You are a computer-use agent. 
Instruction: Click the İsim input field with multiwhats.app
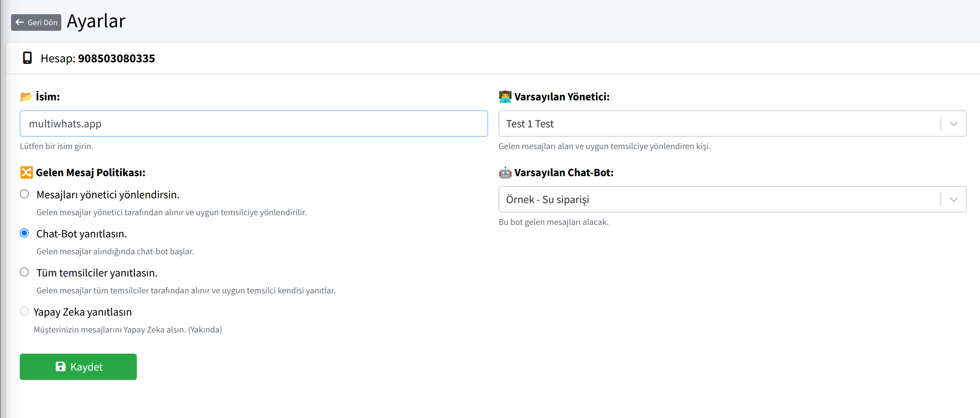pos(254,124)
